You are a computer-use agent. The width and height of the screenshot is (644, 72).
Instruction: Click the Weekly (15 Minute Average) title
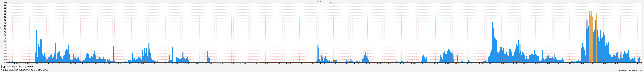click(x=322, y=2)
